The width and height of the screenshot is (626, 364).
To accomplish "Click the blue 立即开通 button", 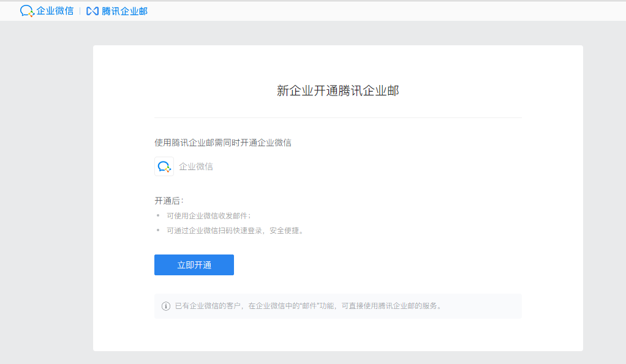I will 194,264.
